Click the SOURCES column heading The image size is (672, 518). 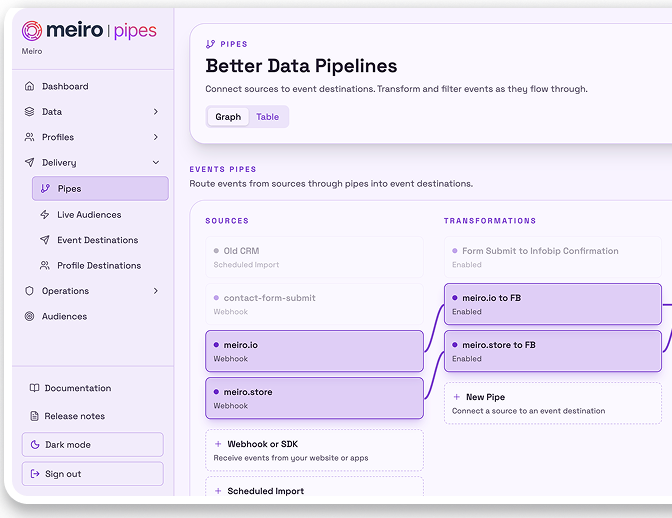[227, 221]
